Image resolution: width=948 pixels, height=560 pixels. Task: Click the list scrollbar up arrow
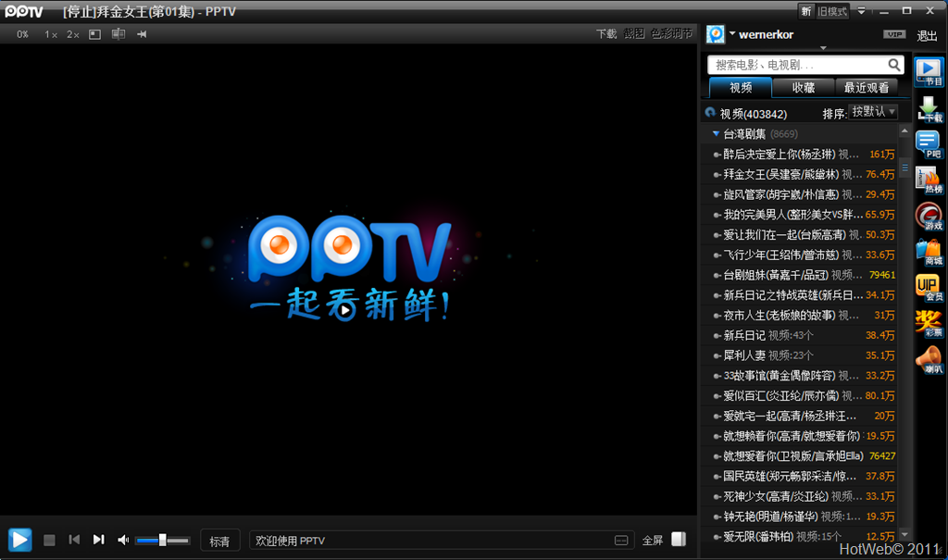point(904,131)
